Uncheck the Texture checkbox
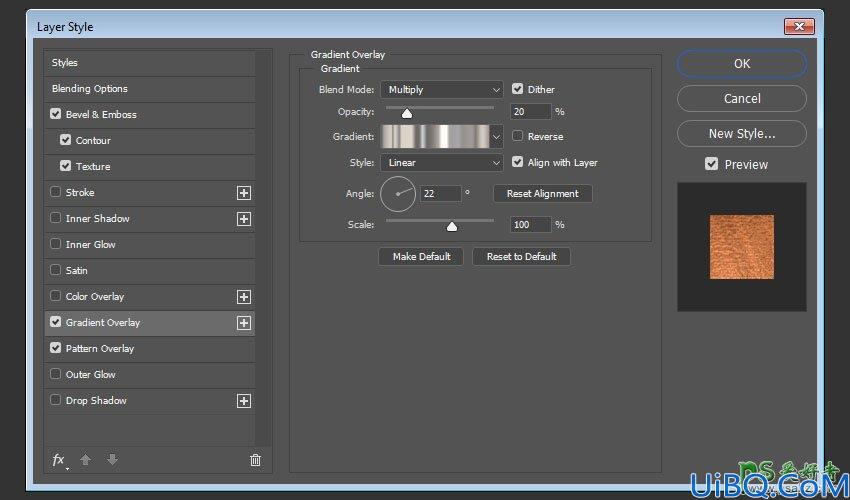The height and width of the screenshot is (500, 850). click(66, 166)
